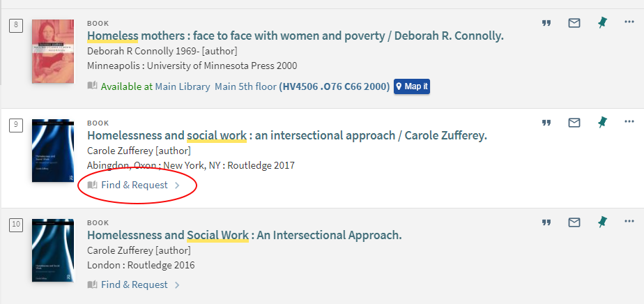Viewport: 644px width, 304px height.
Task: Expand Find & Request for result 10
Action: 135,284
